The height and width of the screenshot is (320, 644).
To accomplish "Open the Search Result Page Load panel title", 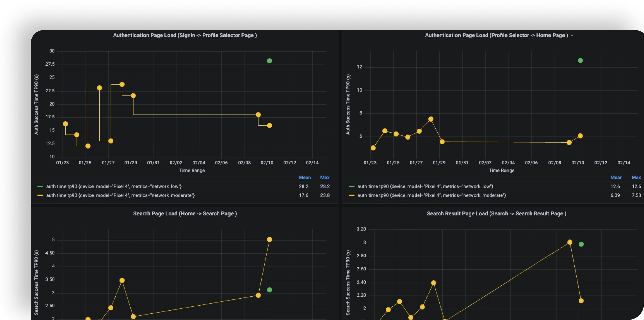I will [x=496, y=214].
